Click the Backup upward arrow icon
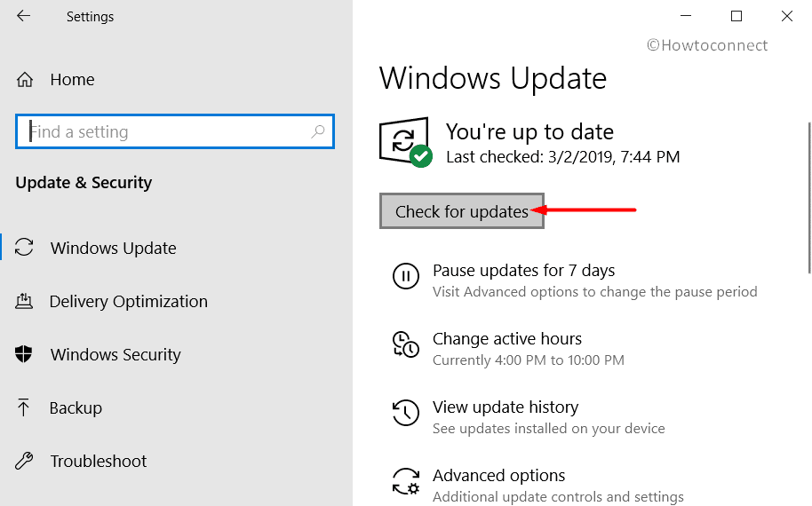Image resolution: width=812 pixels, height=506 pixels. [23, 407]
